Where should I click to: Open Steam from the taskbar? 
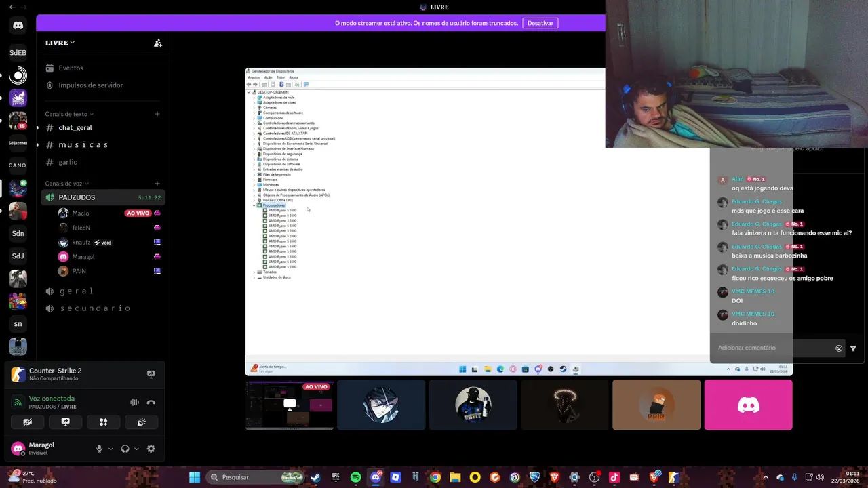(315, 477)
